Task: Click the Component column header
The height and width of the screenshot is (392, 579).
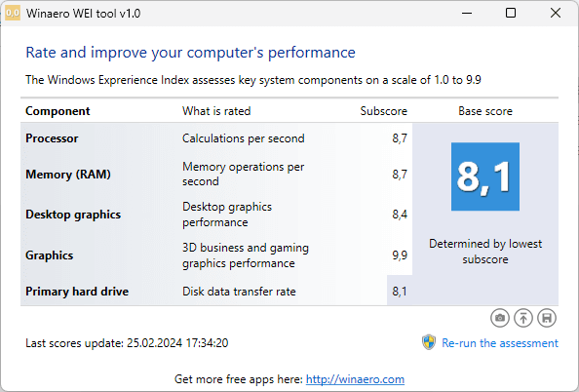Action: point(58,111)
